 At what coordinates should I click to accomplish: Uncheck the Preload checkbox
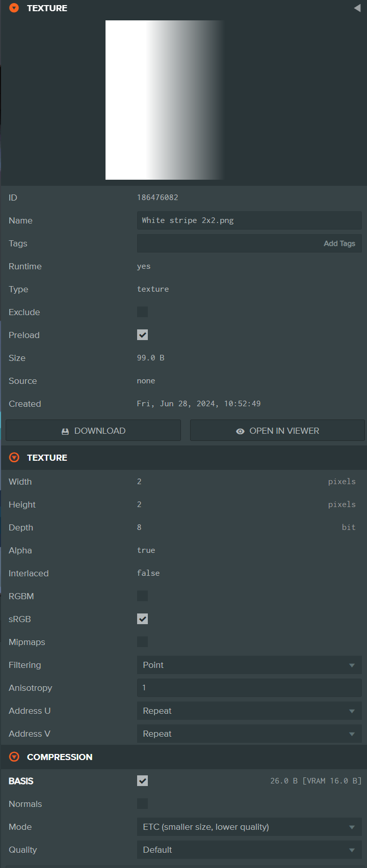click(x=143, y=335)
